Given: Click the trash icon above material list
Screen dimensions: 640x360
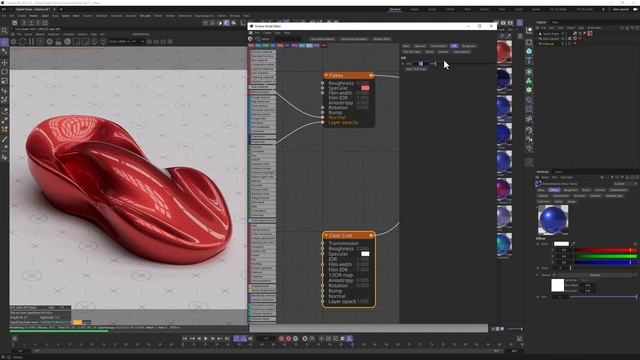Looking at the screenshot, I should click(x=520, y=36).
